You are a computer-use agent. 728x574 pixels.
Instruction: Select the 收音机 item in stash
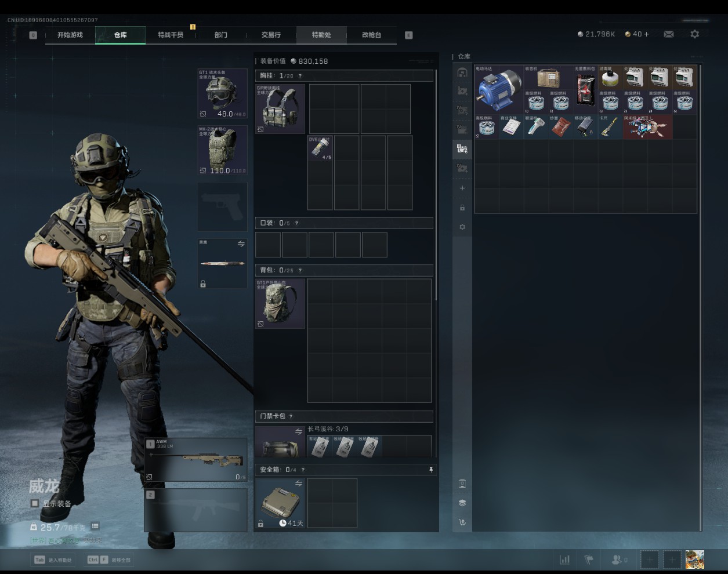pos(548,77)
